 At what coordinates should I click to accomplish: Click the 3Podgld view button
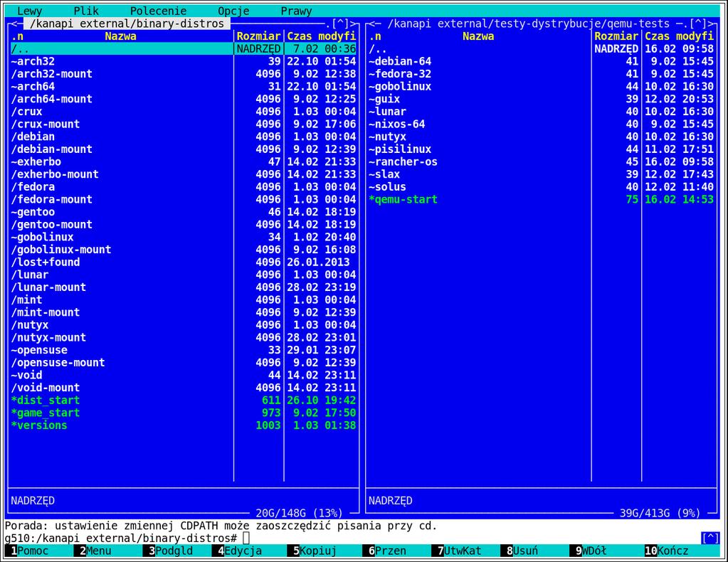pyautogui.click(x=168, y=551)
